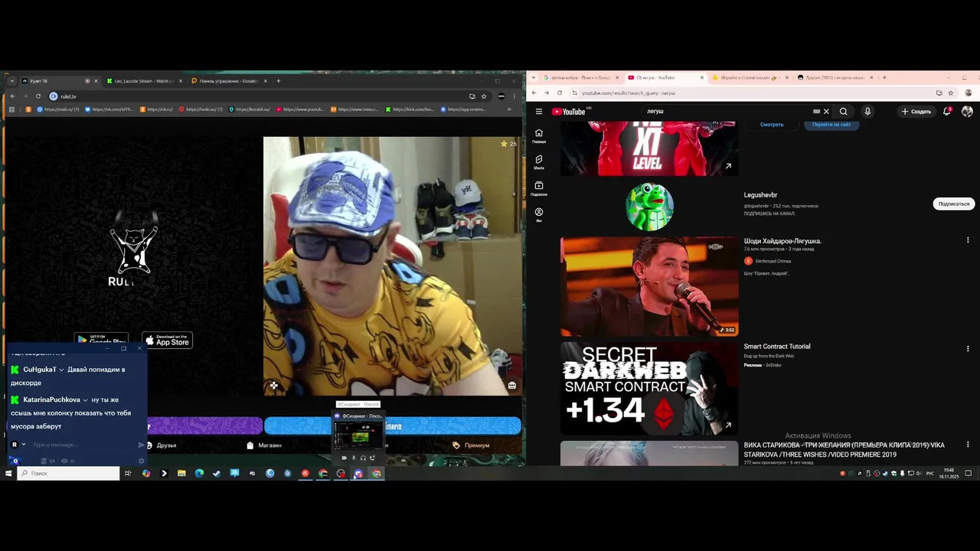Open YouTube hamburger guide menu

coord(539,112)
